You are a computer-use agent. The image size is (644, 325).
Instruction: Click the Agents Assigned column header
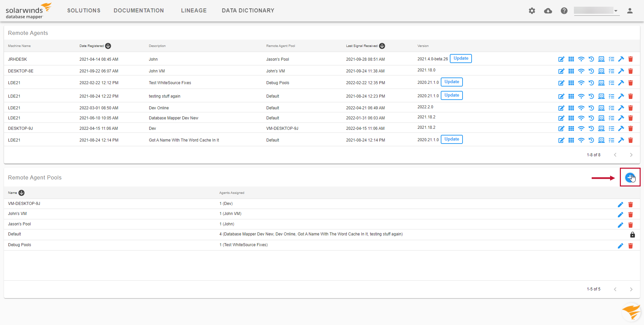point(232,193)
